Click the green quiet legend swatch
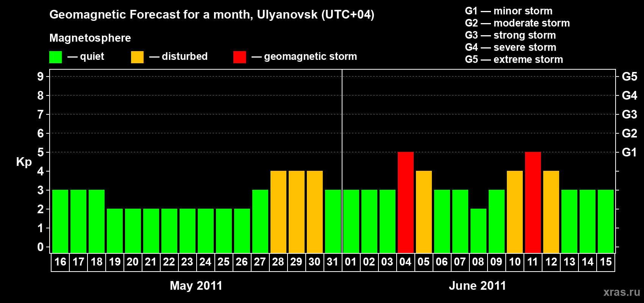 pos(55,57)
